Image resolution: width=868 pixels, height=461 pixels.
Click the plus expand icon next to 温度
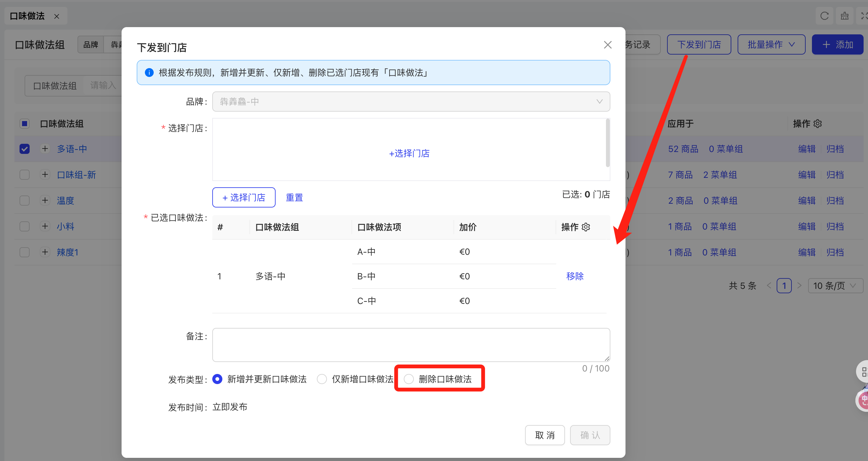(45, 200)
